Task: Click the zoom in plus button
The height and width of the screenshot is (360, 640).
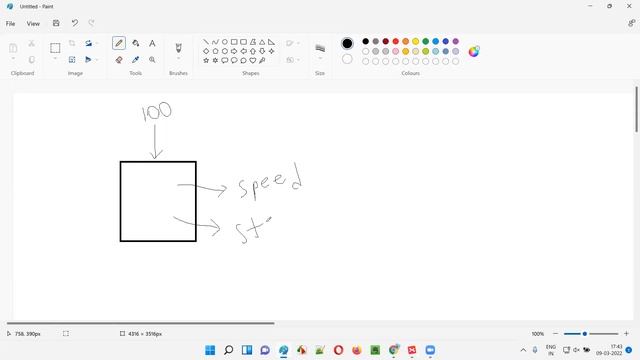Action: pos(626,333)
